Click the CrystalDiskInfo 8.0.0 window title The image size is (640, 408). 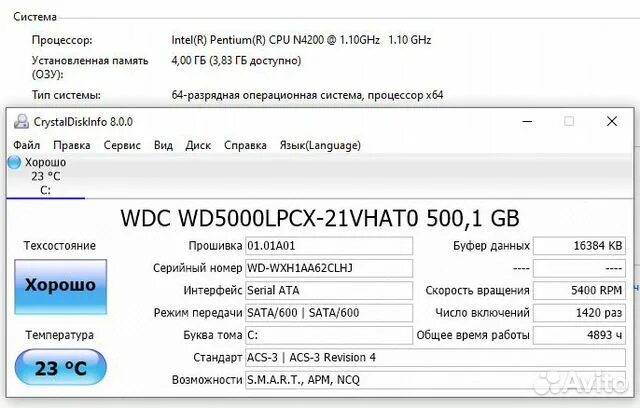pos(83,122)
